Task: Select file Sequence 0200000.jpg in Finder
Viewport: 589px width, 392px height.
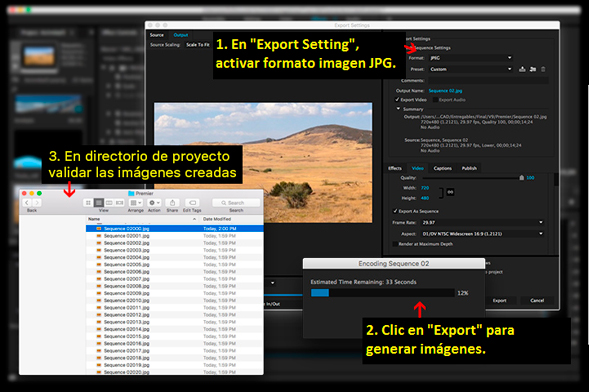Action: click(x=175, y=228)
